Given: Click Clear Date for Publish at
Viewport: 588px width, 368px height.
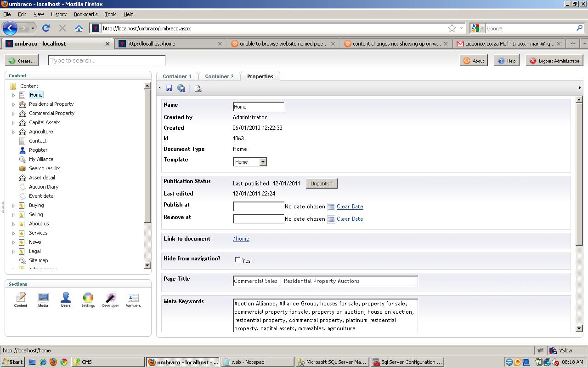Looking at the screenshot, I should point(350,207).
